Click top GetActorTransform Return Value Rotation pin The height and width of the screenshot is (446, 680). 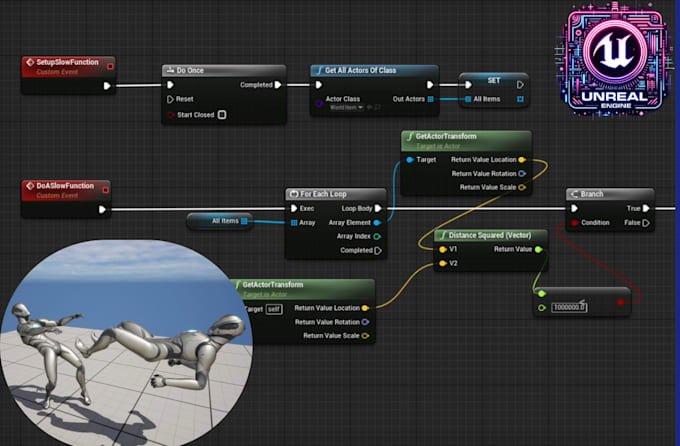[522, 174]
